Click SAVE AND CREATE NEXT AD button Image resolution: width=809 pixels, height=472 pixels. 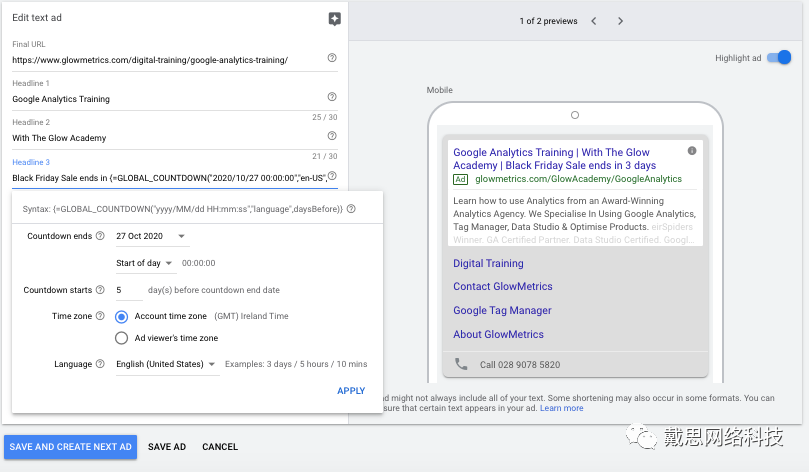point(71,447)
